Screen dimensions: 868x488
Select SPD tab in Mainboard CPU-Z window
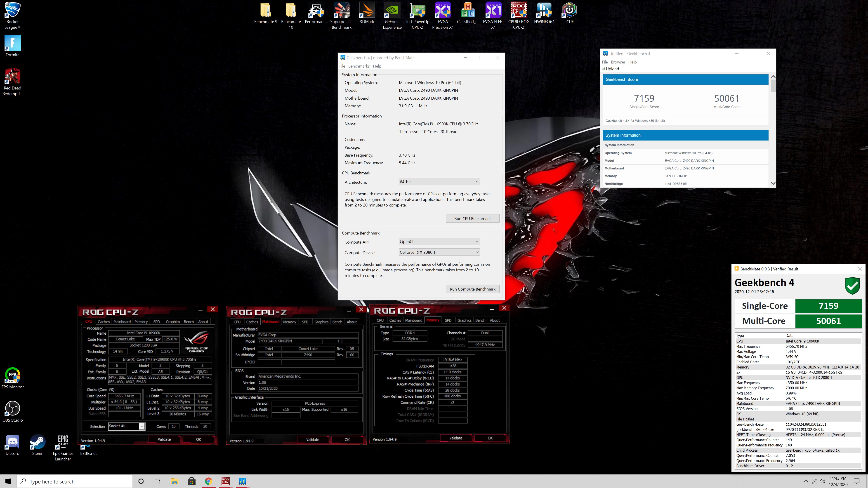305,322
